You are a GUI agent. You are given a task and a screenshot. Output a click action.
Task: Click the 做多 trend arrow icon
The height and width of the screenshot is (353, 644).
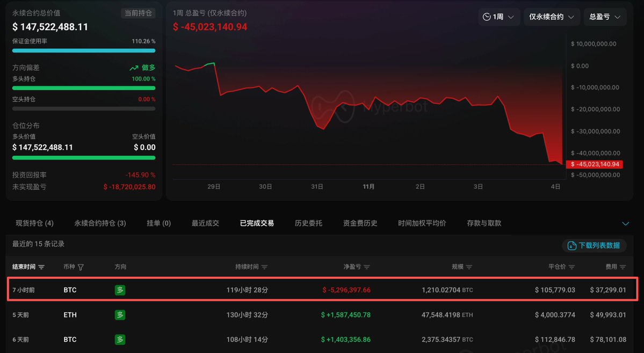tap(134, 68)
